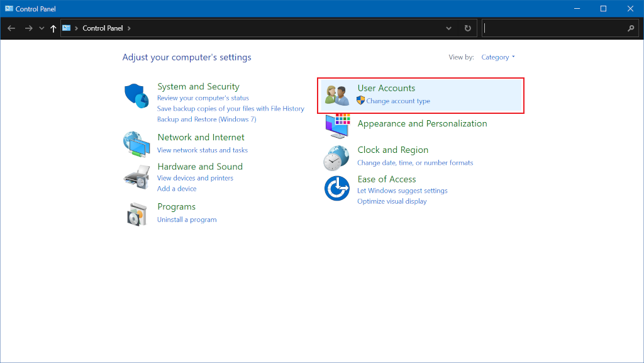The height and width of the screenshot is (363, 644).
Task: Click the search magnifier icon
Action: pos(631,28)
